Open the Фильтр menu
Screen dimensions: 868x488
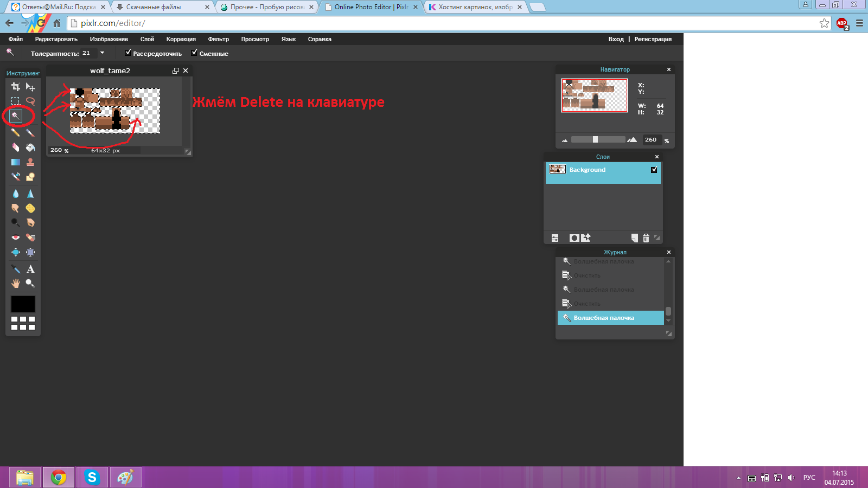coord(219,39)
